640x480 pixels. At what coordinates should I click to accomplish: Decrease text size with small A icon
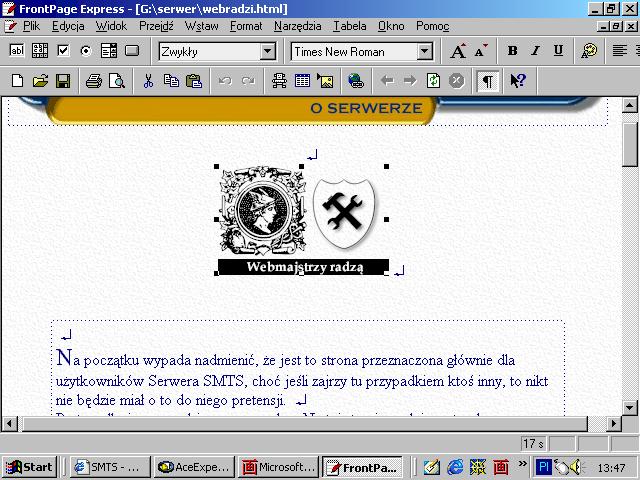point(480,51)
